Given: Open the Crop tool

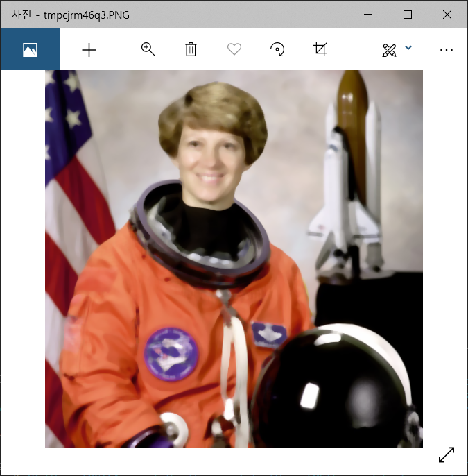Looking at the screenshot, I should [x=320, y=49].
